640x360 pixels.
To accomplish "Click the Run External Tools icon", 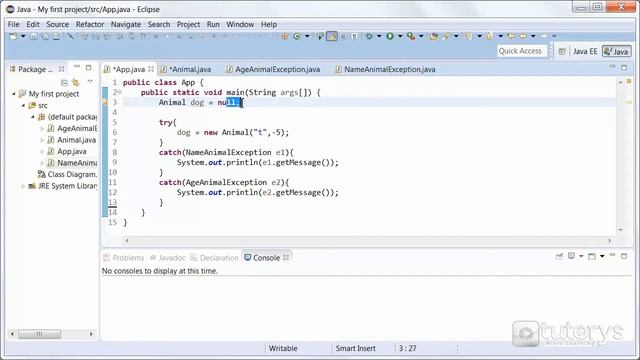I will tap(411, 36).
